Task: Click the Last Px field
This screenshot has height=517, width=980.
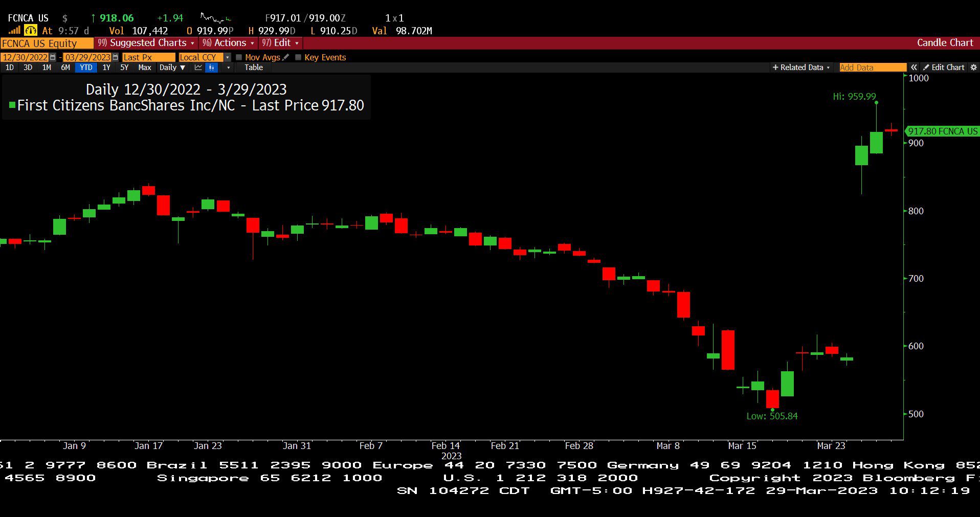Action: click(x=148, y=57)
